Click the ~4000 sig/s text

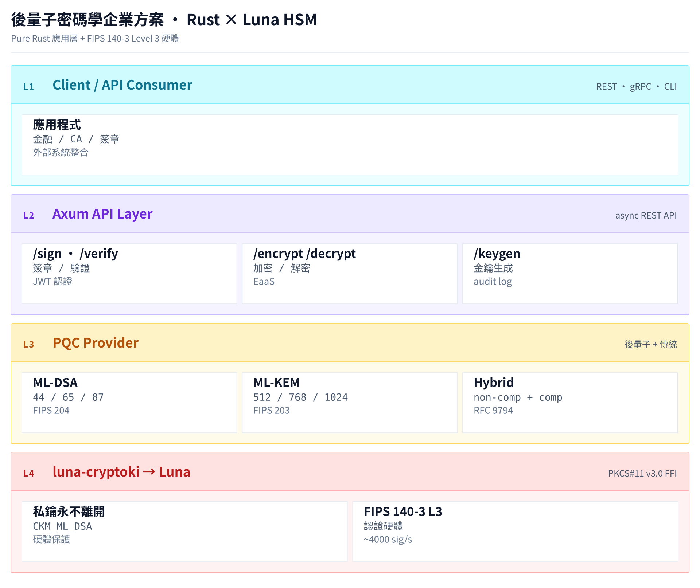pyautogui.click(x=388, y=540)
